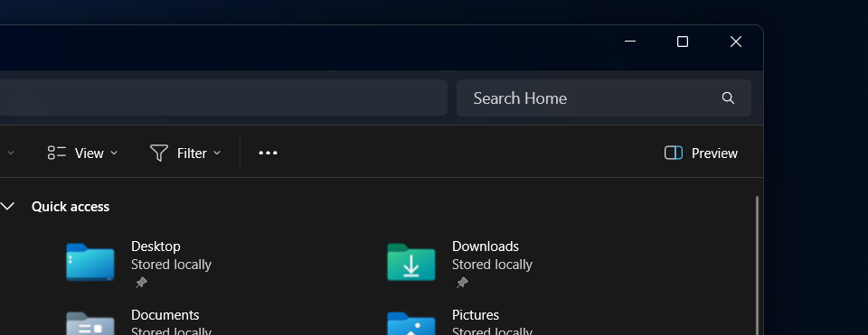Click the funnel Filter icon

pyautogui.click(x=159, y=154)
